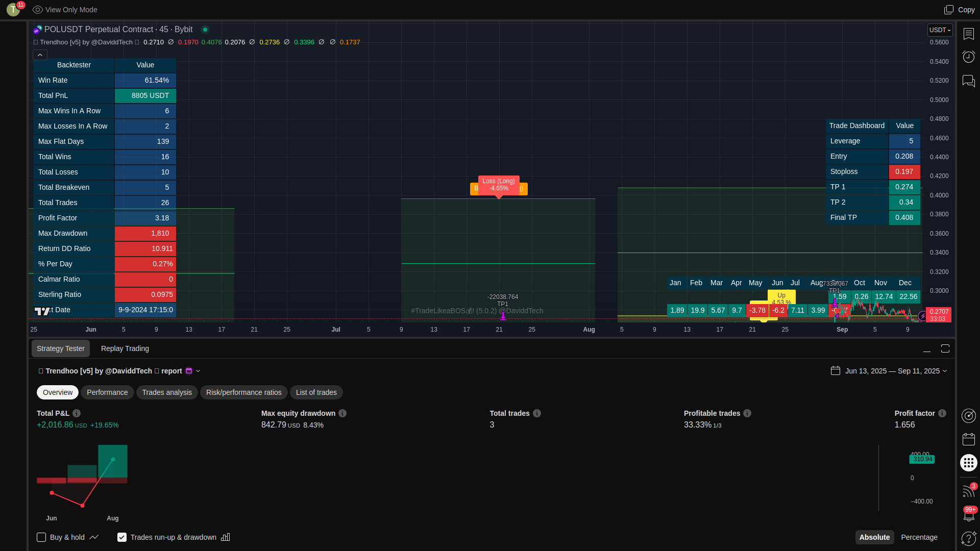Click the Copy layout icon at top right
Image resolution: width=980 pixels, height=551 pixels.
coord(949,10)
